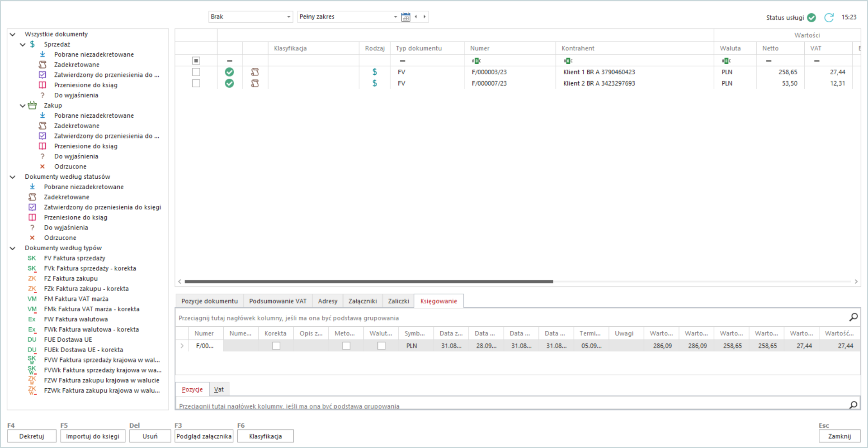This screenshot has height=448, width=868.
Task: Open the calendar date picker icon
Action: pyautogui.click(x=406, y=17)
